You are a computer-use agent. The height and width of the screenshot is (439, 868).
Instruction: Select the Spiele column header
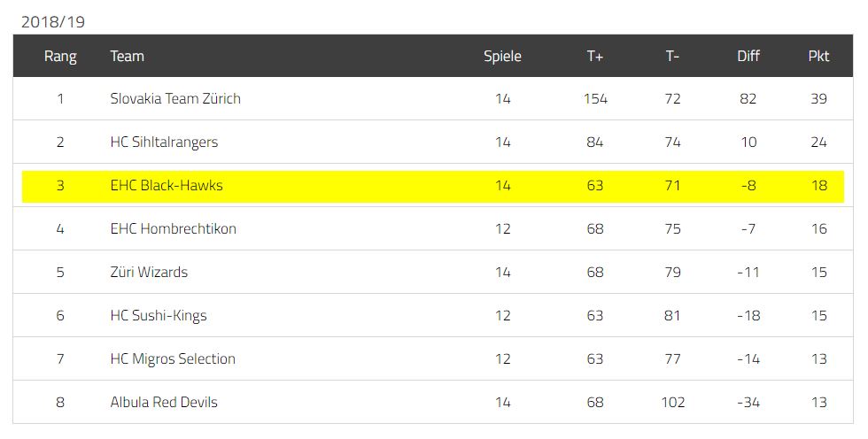tap(502, 57)
